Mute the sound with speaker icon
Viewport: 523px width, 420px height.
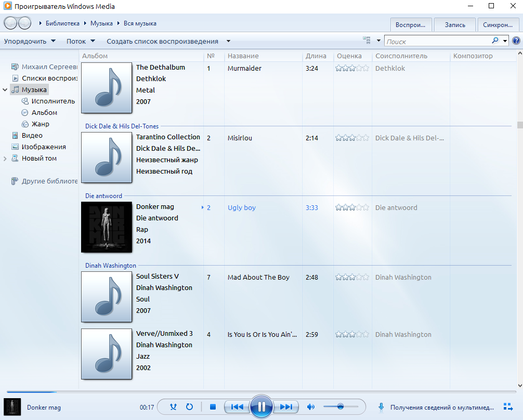pyautogui.click(x=310, y=406)
